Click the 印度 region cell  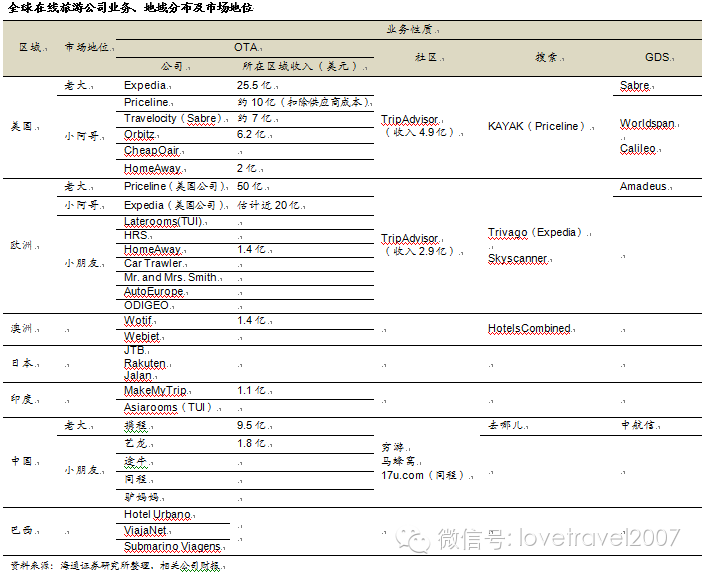(x=22, y=399)
